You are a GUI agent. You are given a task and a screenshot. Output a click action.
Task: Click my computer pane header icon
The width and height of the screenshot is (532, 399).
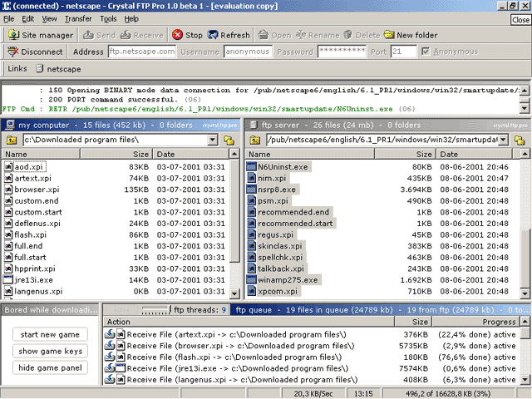(x=10, y=126)
